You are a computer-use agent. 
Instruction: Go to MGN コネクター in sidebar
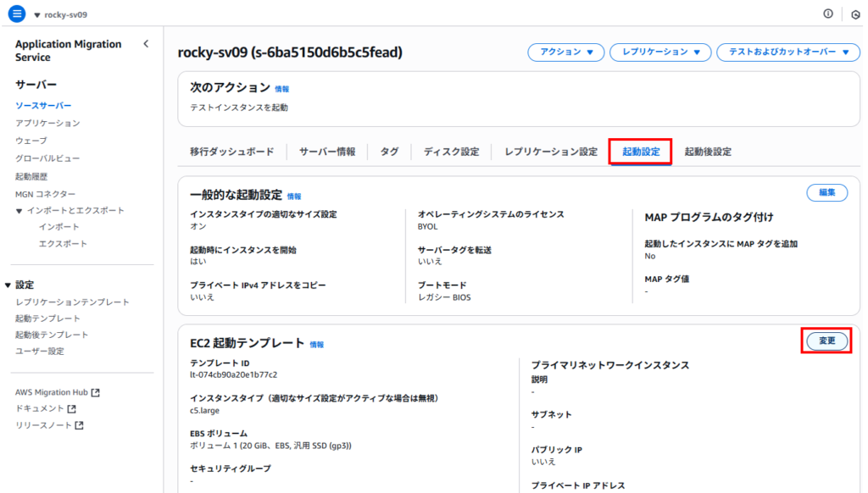click(45, 194)
